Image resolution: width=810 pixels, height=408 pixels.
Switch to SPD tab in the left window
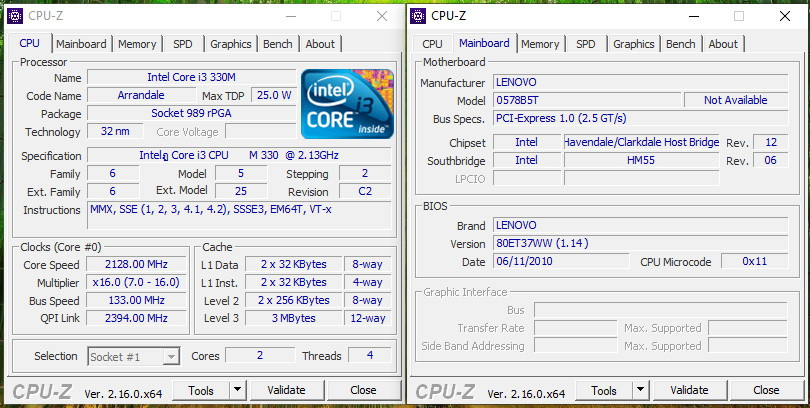[x=182, y=44]
